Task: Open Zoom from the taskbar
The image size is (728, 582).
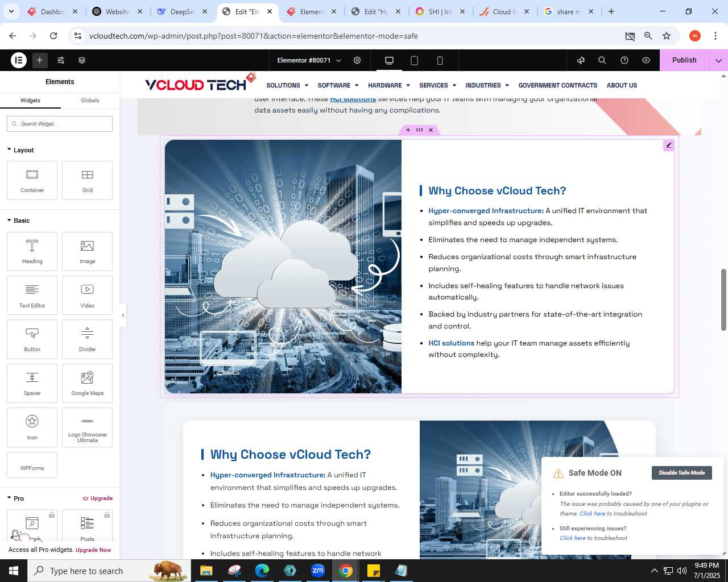Action: click(318, 571)
